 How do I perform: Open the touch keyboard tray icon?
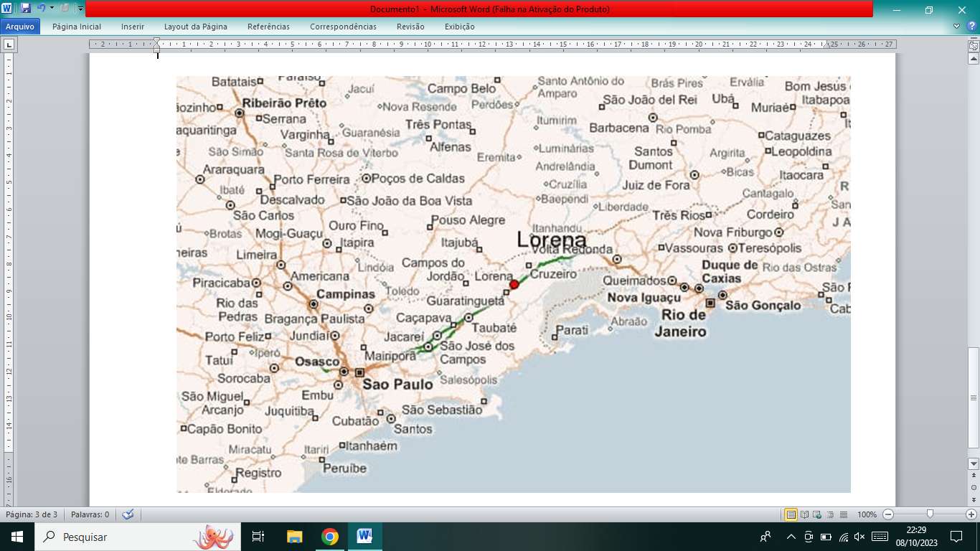[x=880, y=537]
